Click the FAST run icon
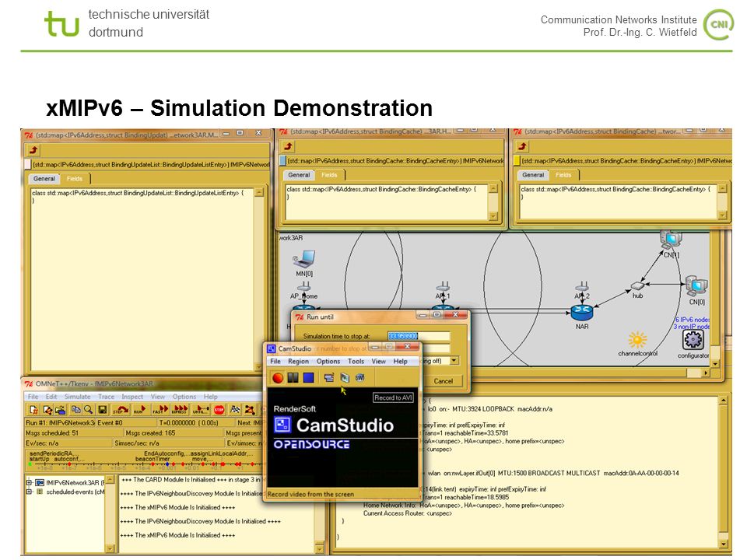The width and height of the screenshot is (747, 560). [160, 410]
